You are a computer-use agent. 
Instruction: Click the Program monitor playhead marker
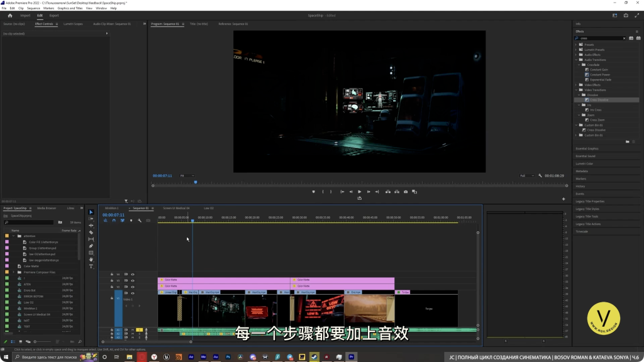[196, 182]
